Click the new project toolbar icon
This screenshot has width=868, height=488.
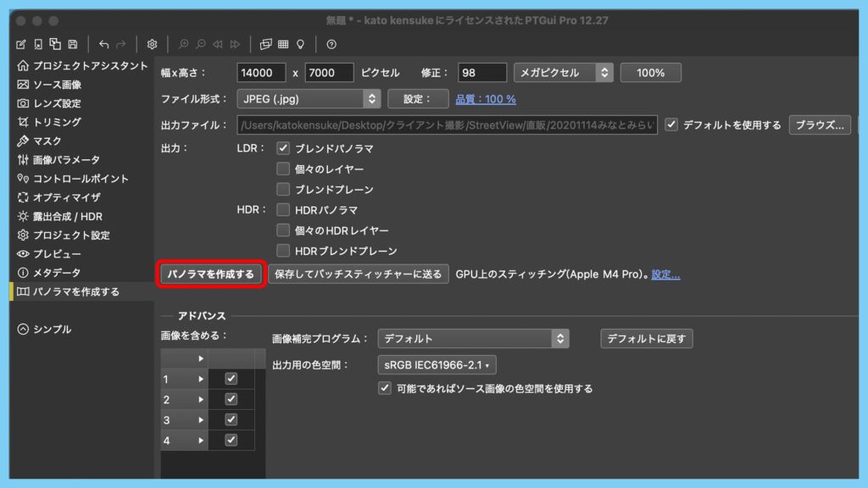tap(21, 44)
